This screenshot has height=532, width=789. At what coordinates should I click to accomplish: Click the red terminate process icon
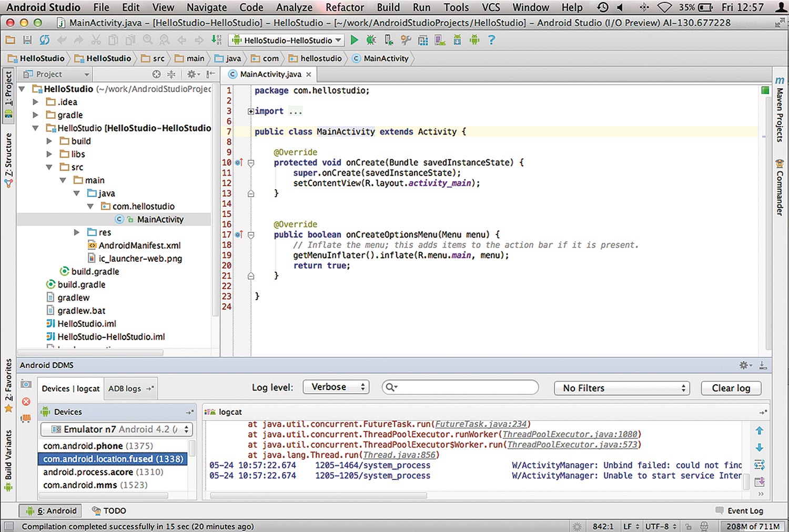point(26,402)
